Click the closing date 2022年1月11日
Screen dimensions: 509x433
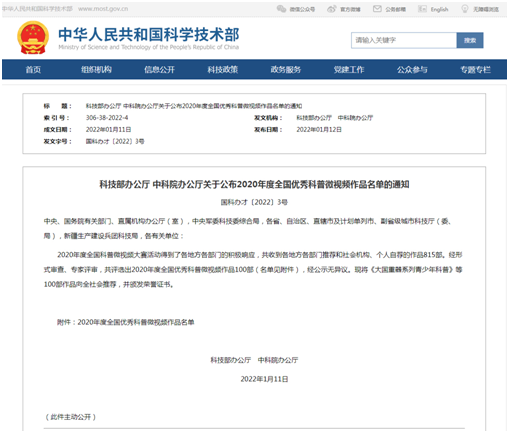[x=264, y=379]
